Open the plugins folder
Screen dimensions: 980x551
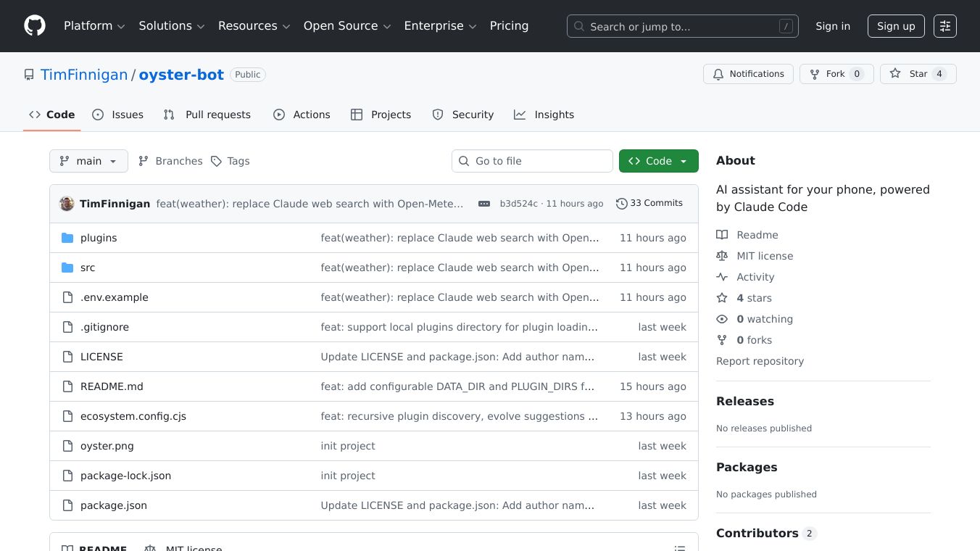click(99, 238)
